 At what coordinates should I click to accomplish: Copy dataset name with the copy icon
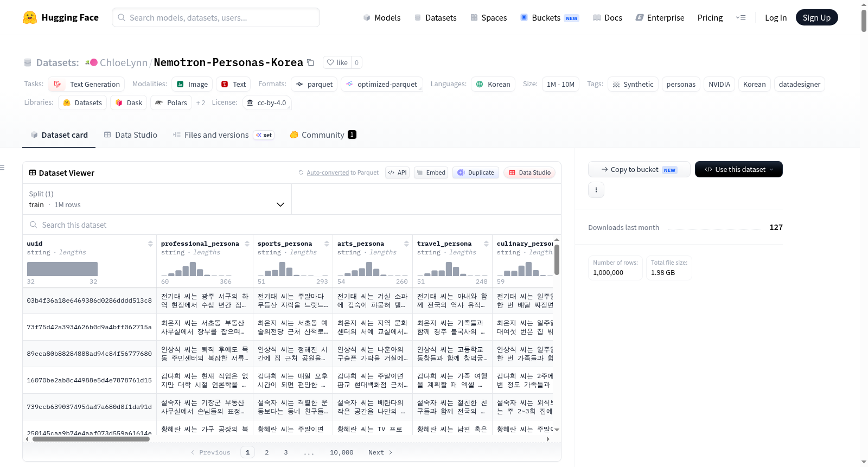[x=310, y=62]
